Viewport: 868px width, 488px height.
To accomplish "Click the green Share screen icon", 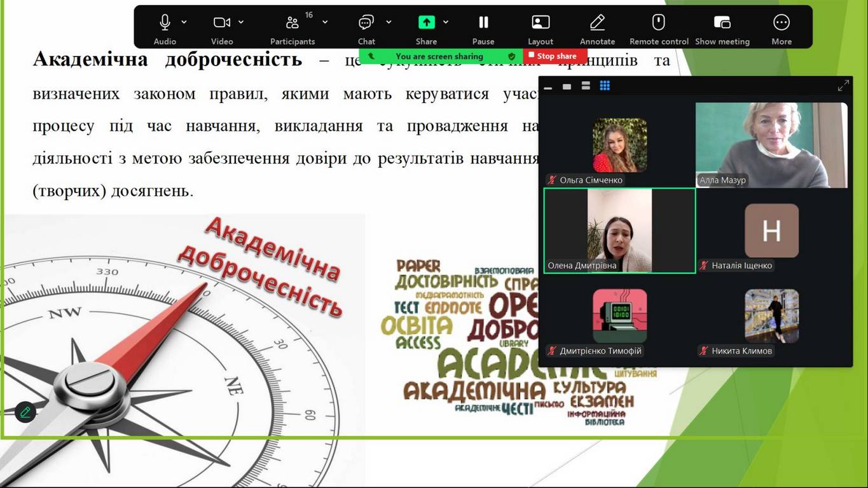I will (426, 23).
